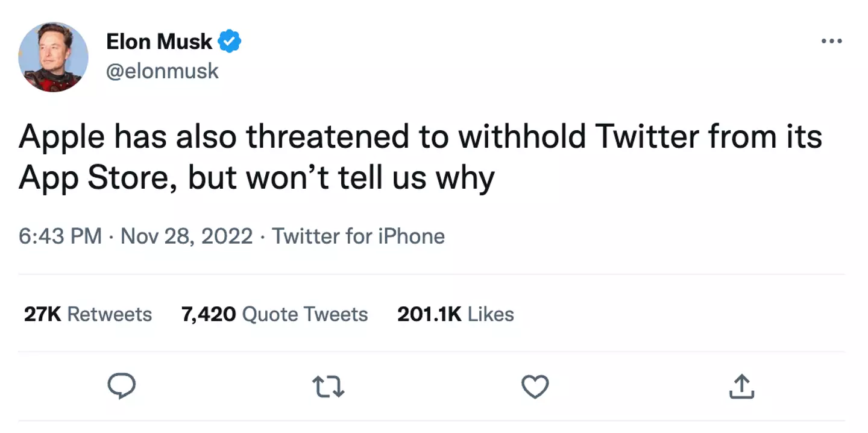This screenshot has height=433, width=868.
Task: Click "App Store" in the tweet text
Action: [x=97, y=178]
